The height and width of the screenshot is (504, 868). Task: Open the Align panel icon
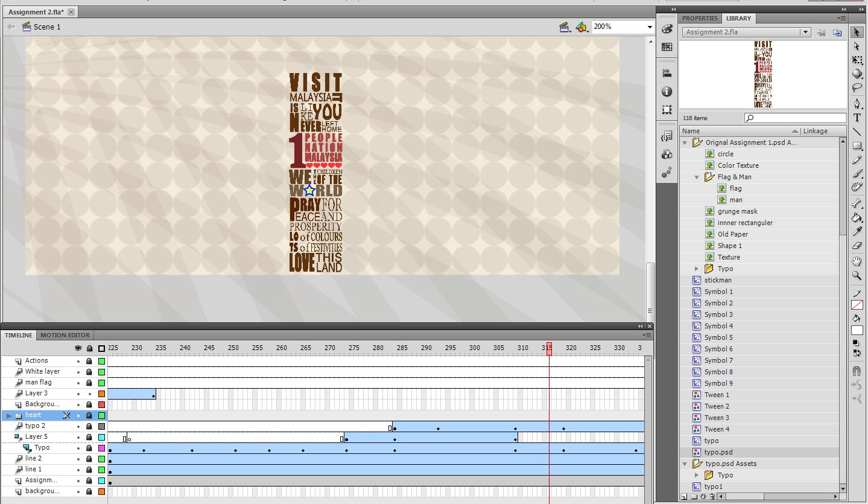pyautogui.click(x=667, y=74)
